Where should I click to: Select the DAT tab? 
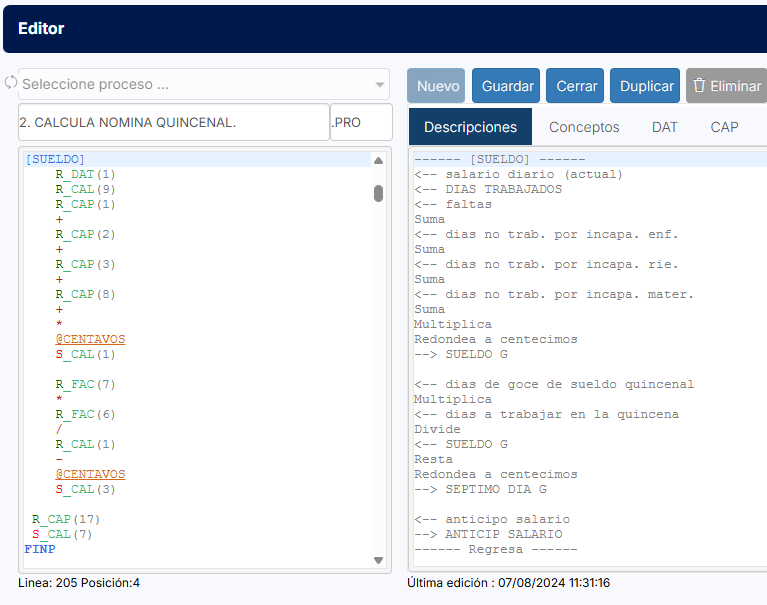(x=664, y=127)
